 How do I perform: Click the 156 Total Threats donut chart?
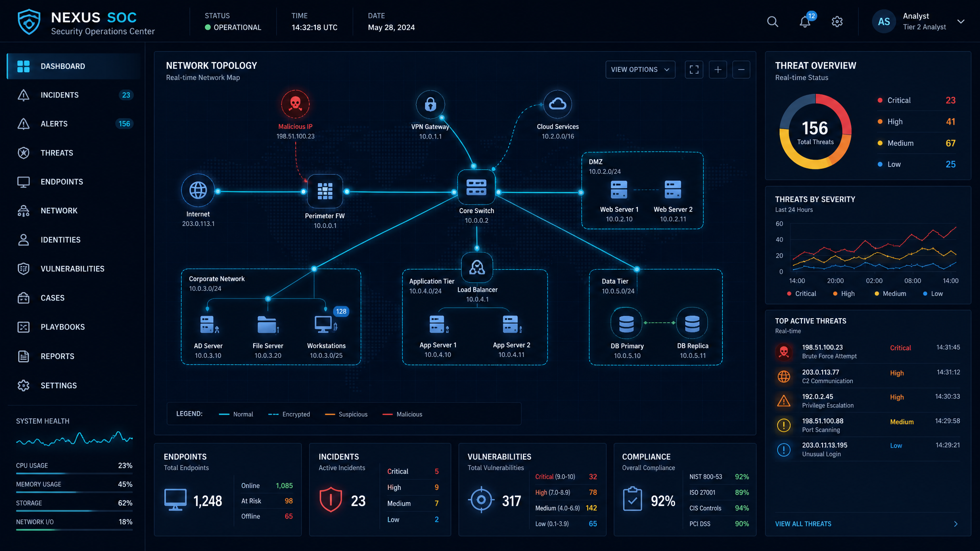pyautogui.click(x=815, y=132)
